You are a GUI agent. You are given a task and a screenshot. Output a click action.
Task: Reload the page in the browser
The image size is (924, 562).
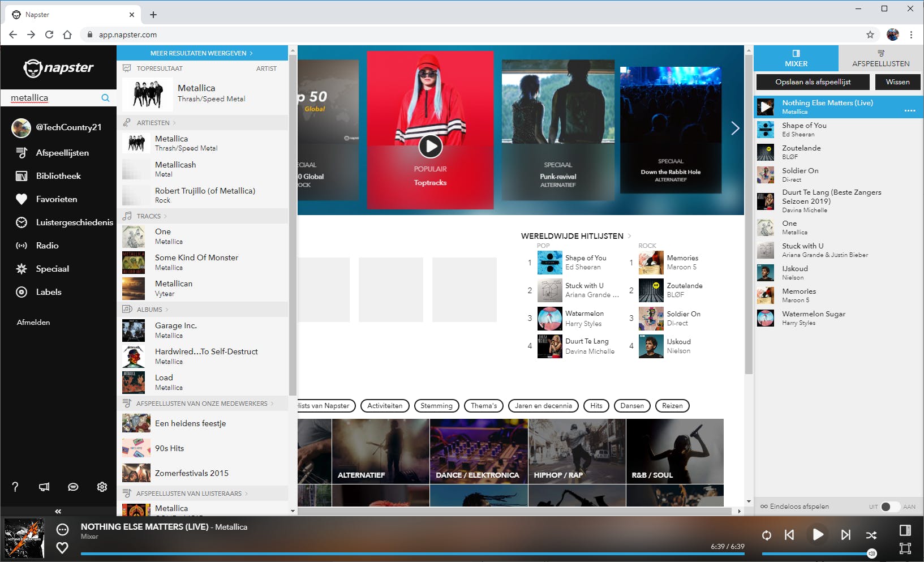click(49, 35)
